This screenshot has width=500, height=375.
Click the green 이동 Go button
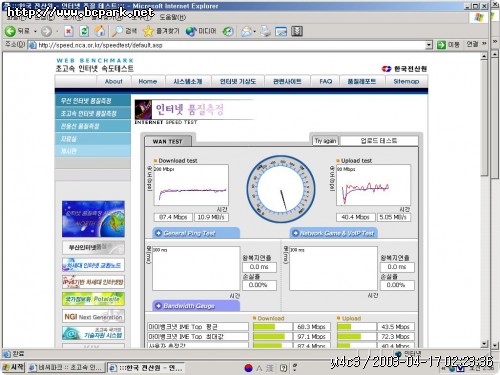(448, 45)
